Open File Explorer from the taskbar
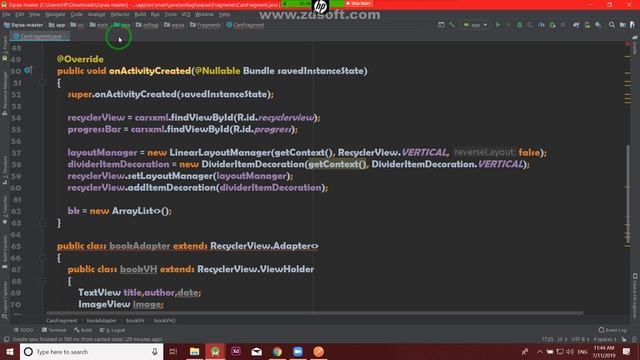 pyautogui.click(x=194, y=351)
